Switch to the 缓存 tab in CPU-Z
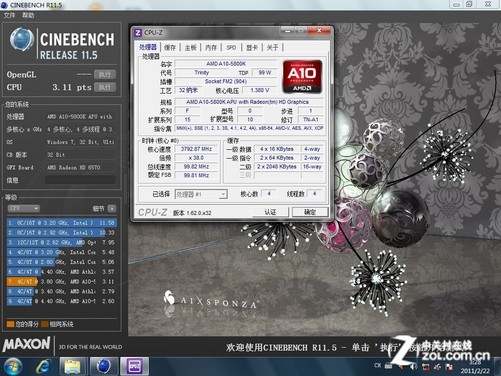This screenshot has width=501, height=376. [170, 48]
